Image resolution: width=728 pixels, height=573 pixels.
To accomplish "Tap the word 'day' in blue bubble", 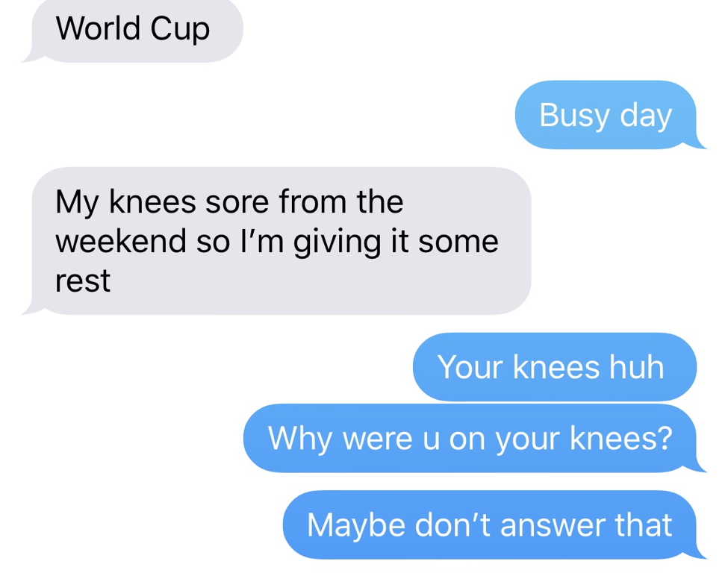I will [646, 116].
